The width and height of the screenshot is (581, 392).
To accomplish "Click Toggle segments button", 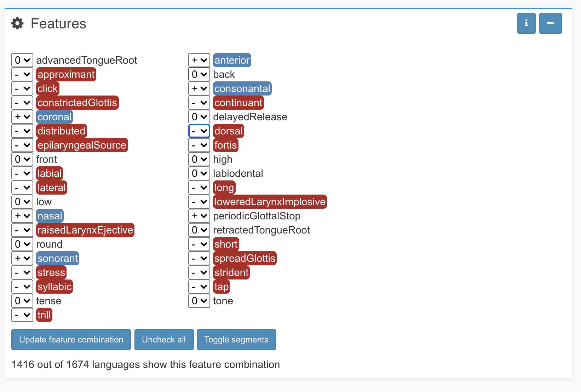I will coord(236,340).
